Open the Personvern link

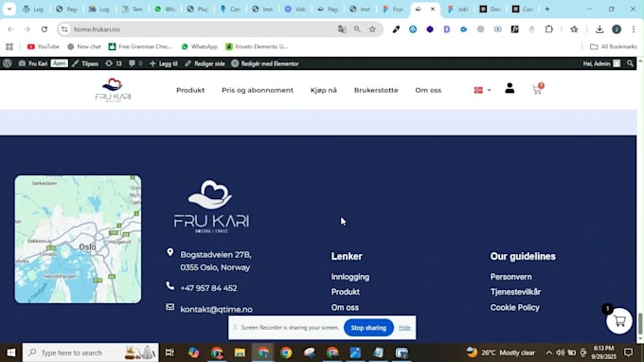pyautogui.click(x=510, y=277)
